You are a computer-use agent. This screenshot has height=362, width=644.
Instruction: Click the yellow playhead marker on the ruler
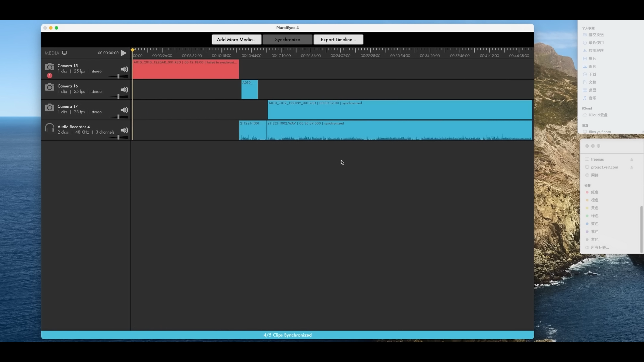pyautogui.click(x=132, y=50)
